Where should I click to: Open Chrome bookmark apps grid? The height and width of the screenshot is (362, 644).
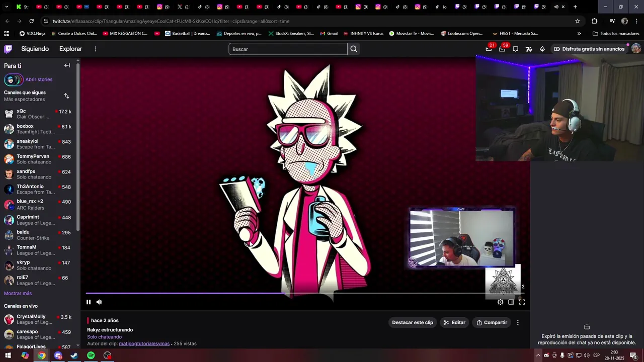(x=7, y=34)
